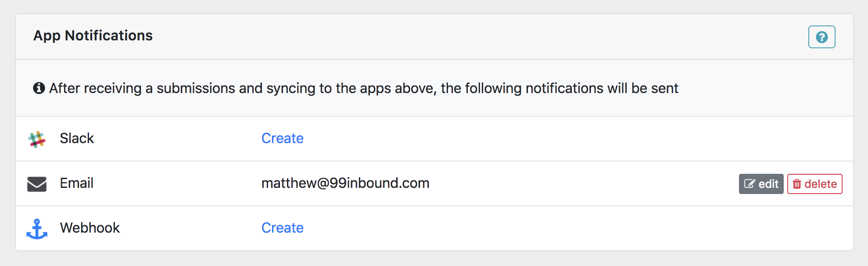
Task: Click the info circle icon
Action: [x=39, y=88]
